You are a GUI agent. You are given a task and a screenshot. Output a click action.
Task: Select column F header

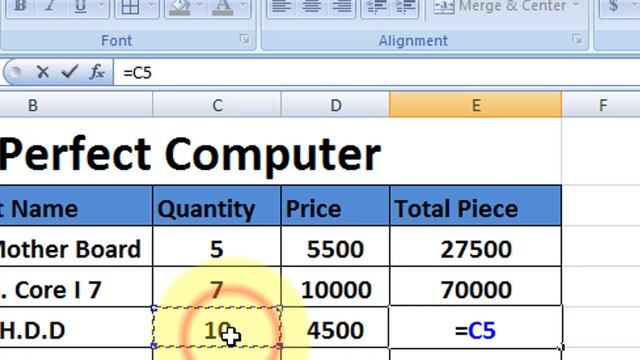pyautogui.click(x=601, y=105)
